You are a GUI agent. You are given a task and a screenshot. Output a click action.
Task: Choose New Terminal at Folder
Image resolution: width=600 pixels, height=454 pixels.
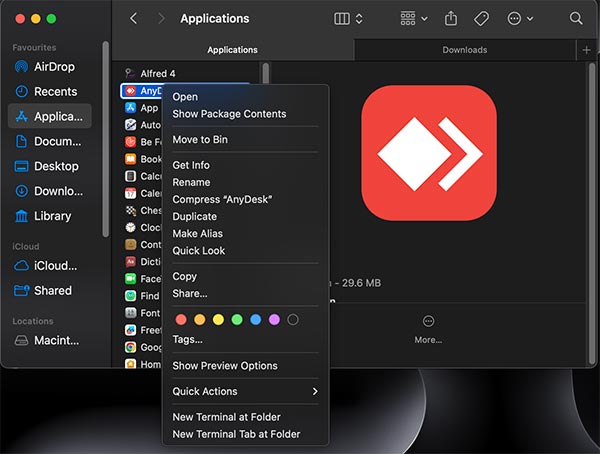click(x=245, y=417)
